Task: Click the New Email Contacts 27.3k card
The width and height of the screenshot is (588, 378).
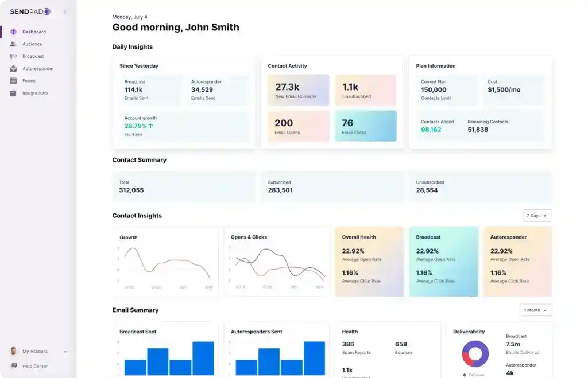Action: (x=299, y=90)
